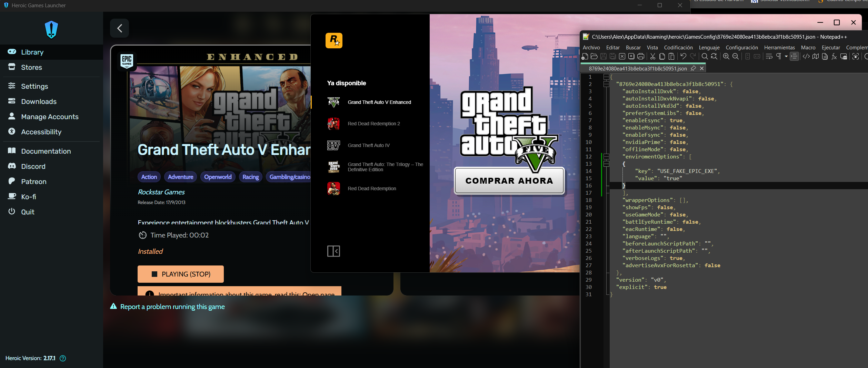Open the Macro menu in Notepad++
The image size is (868, 368).
click(808, 48)
